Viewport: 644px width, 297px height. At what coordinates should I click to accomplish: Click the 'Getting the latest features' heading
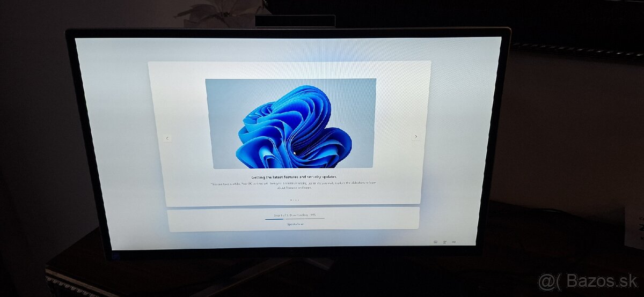[293, 176]
